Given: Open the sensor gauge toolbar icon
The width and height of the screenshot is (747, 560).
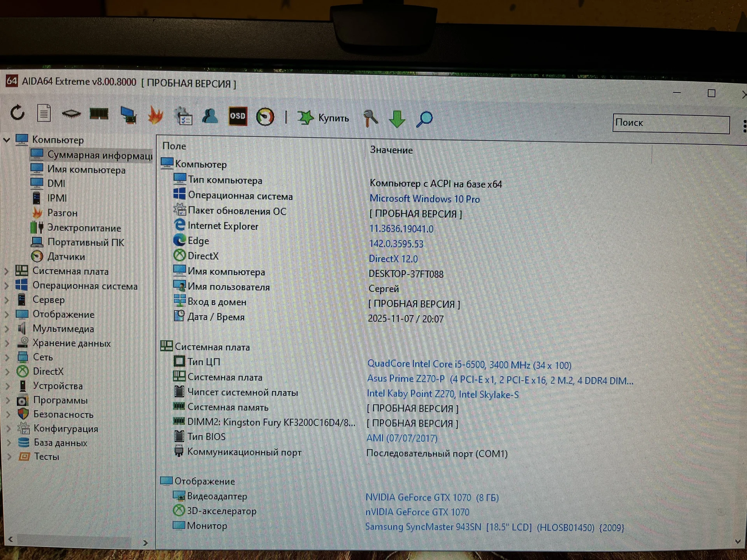Looking at the screenshot, I should (265, 117).
